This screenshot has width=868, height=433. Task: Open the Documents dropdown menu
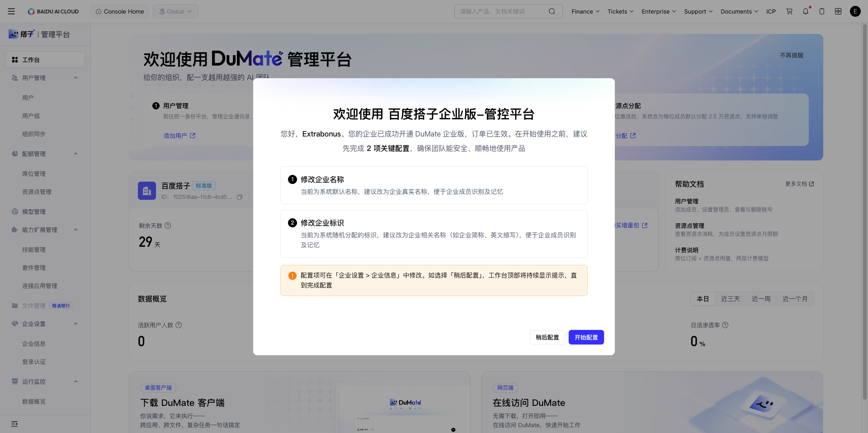click(739, 11)
